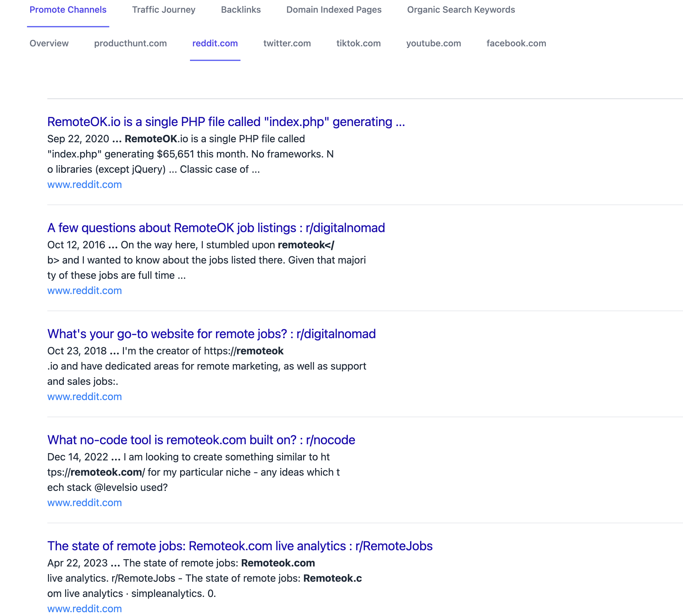
Task: Click www.reddit.com under the r/nocode result
Action: click(84, 503)
